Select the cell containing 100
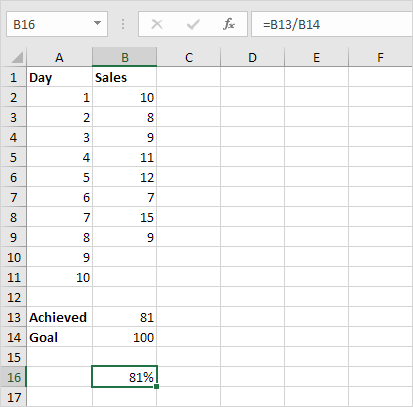Viewport: 413px width, 407px height. (125, 337)
